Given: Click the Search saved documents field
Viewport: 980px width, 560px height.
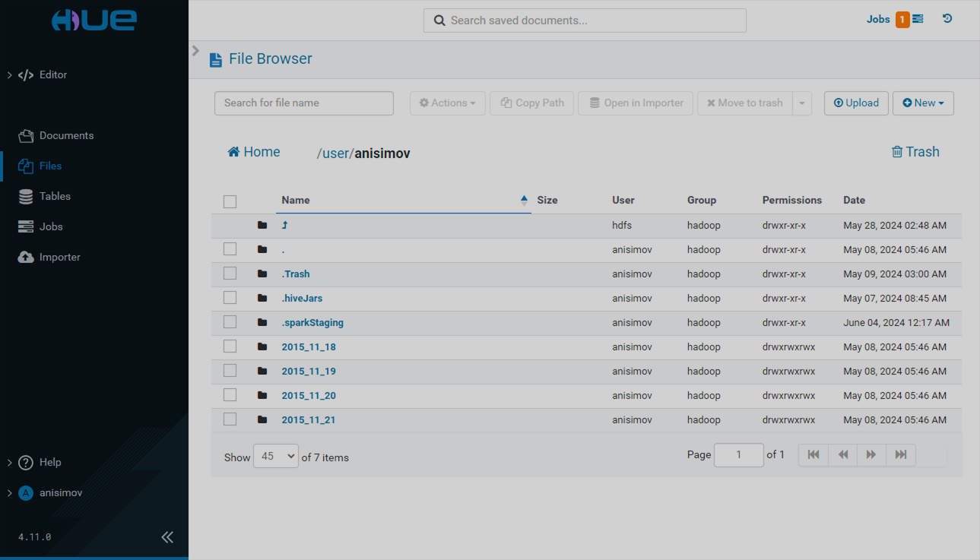Looking at the screenshot, I should coord(585,21).
